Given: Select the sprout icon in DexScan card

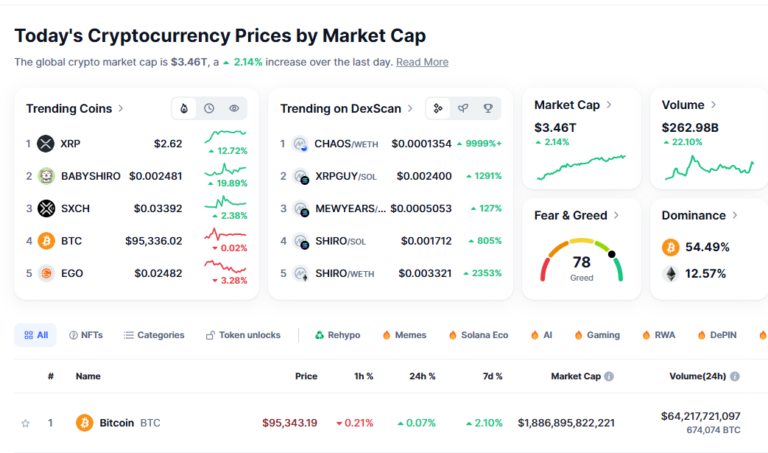Looking at the screenshot, I should 463,108.
